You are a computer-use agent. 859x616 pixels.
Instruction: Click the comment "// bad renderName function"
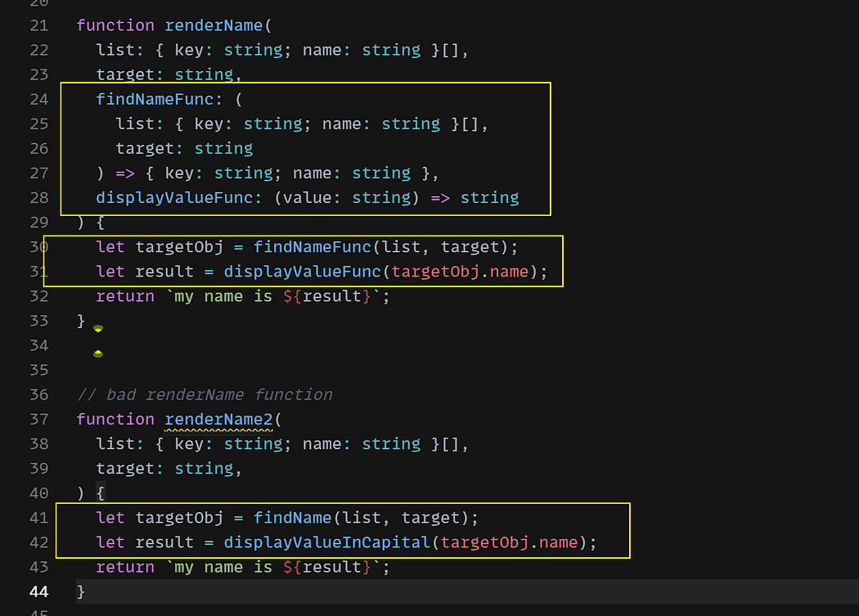[x=205, y=394]
